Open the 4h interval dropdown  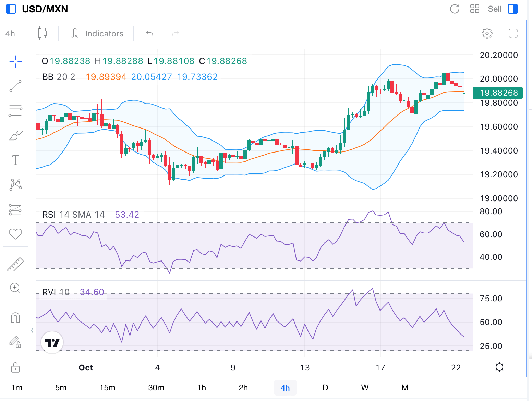pos(10,34)
